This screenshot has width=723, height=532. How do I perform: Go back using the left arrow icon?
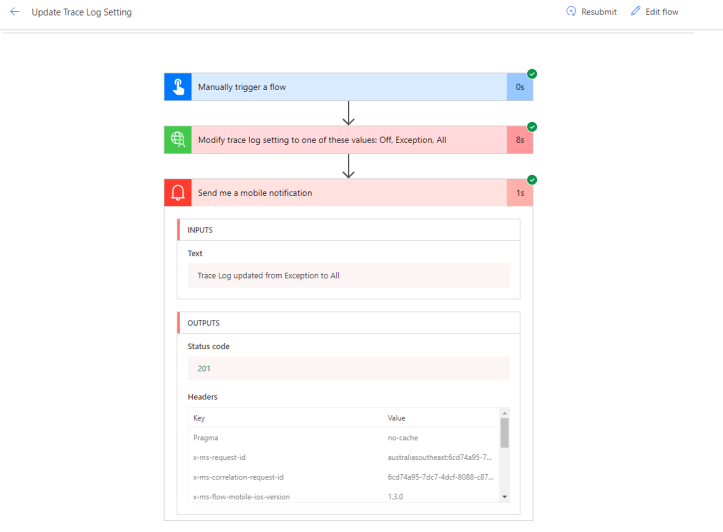15,12
